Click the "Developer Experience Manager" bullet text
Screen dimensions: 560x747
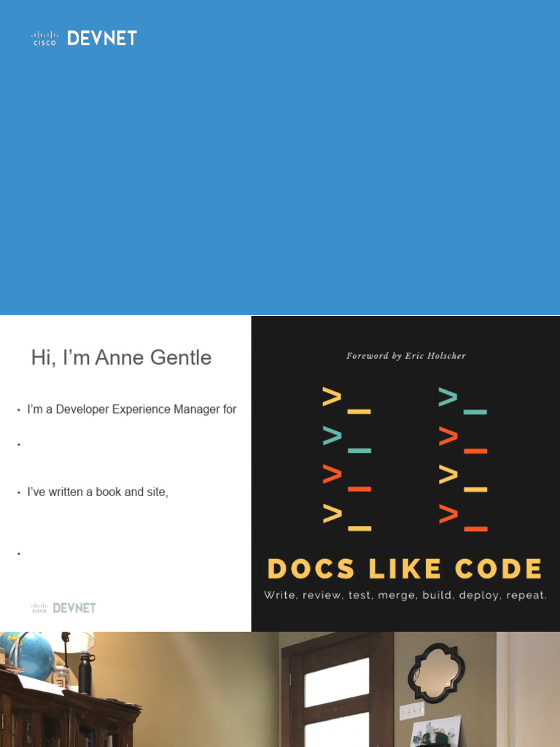pyautogui.click(x=131, y=410)
